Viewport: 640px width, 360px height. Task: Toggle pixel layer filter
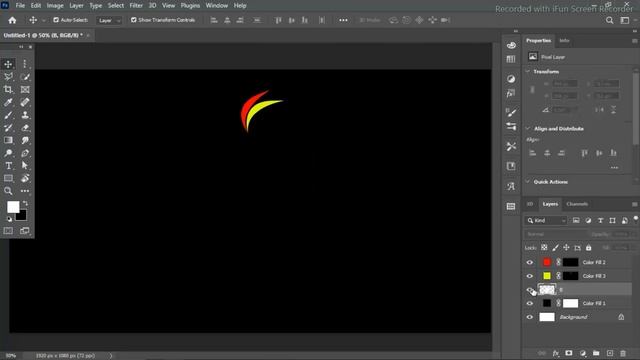[x=576, y=220]
